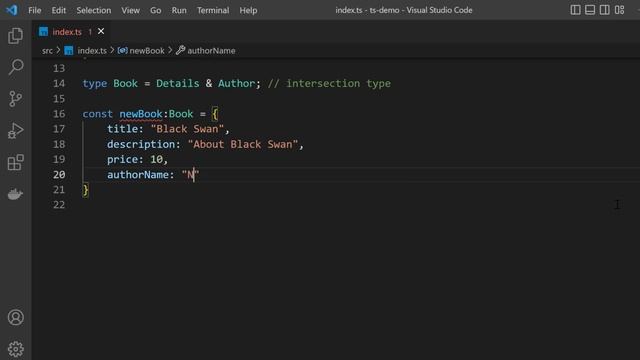Open the Run menu
Viewport: 640px width, 360px height.
pos(179,10)
